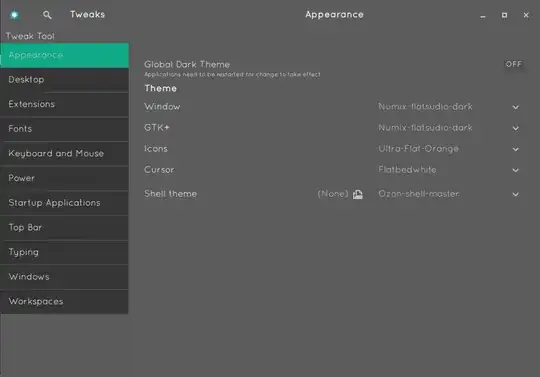Select Power in the sidebar
The image size is (540, 377).
[64, 178]
